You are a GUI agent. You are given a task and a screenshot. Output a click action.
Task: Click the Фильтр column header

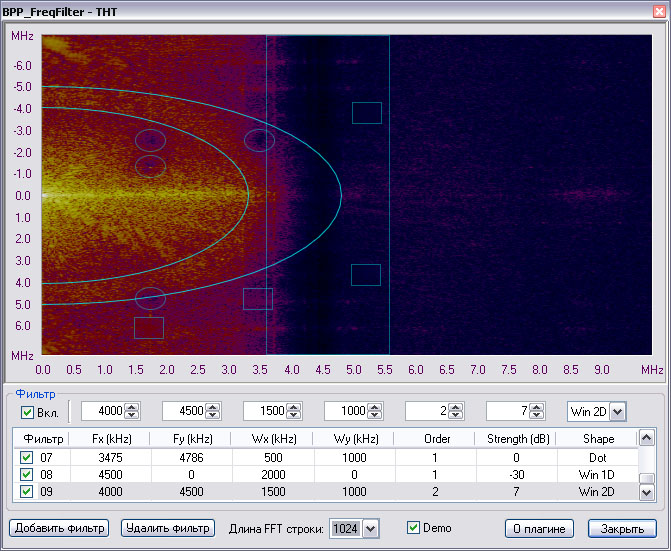click(41, 439)
